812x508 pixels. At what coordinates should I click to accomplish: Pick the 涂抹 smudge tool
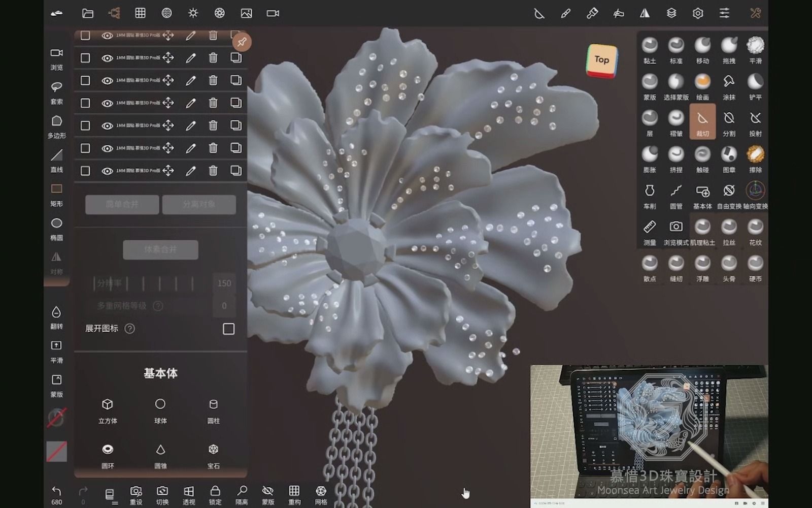coord(729,86)
